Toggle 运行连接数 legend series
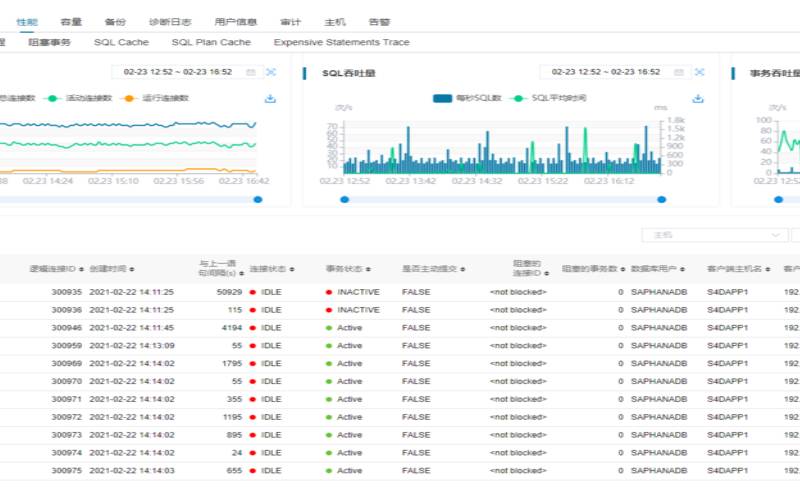Viewport: 800px width, 500px height. coord(155,98)
